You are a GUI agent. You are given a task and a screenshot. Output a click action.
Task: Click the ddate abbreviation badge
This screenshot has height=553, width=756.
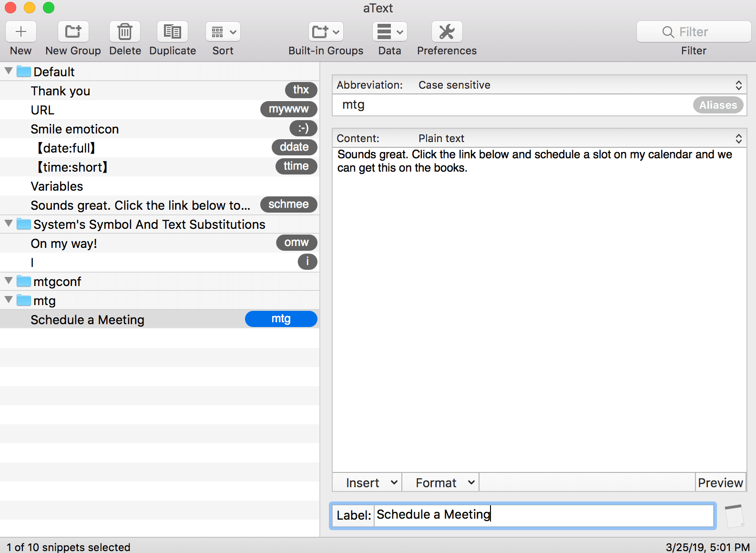click(295, 147)
